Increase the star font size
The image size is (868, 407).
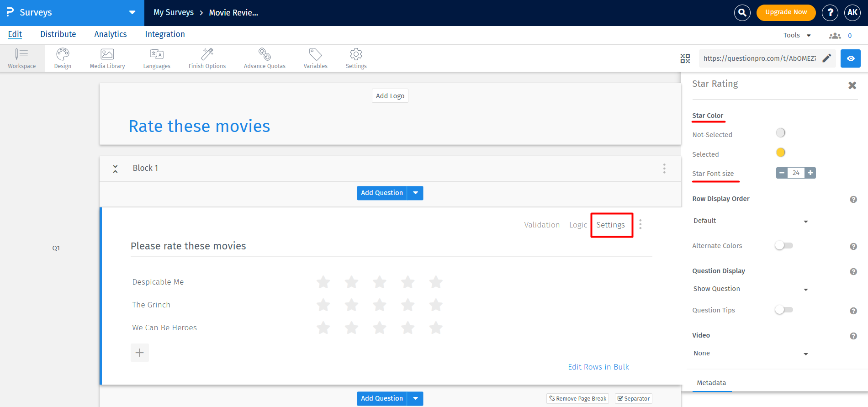pyautogui.click(x=810, y=173)
